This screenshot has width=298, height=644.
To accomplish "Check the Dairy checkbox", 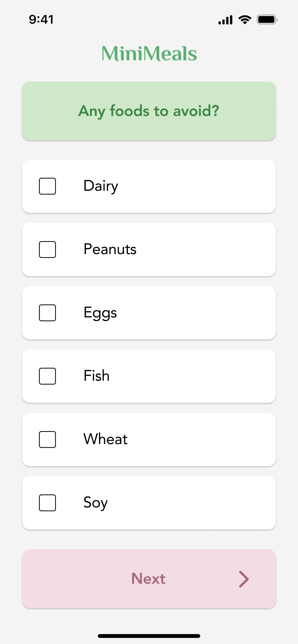I will tap(47, 186).
